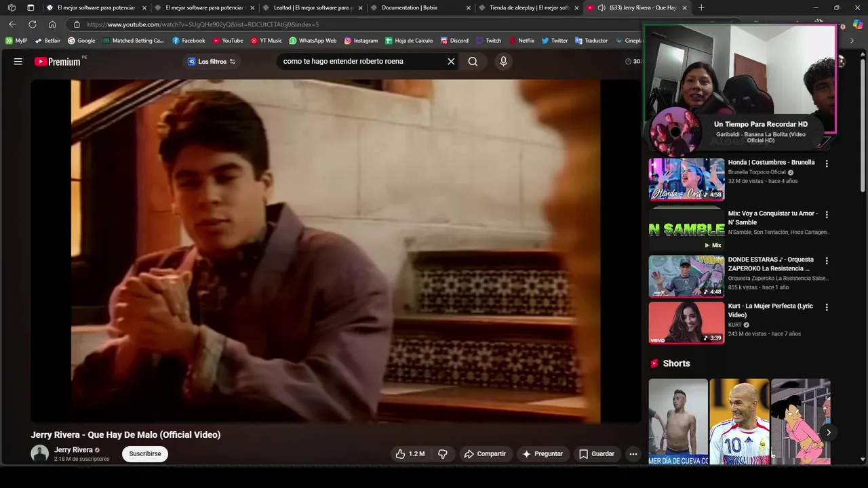Switch to the Tienda de aleeplay tab
Image resolution: width=868 pixels, height=488 pixels.
coord(529,7)
